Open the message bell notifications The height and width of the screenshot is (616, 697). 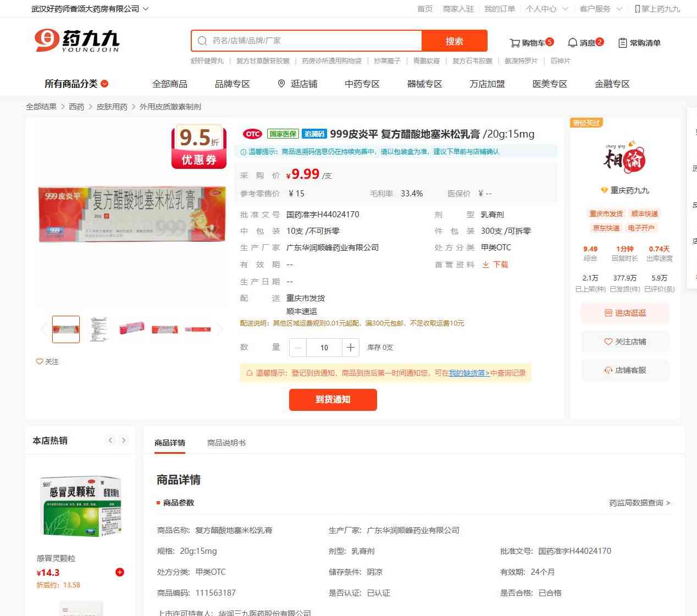[572, 43]
